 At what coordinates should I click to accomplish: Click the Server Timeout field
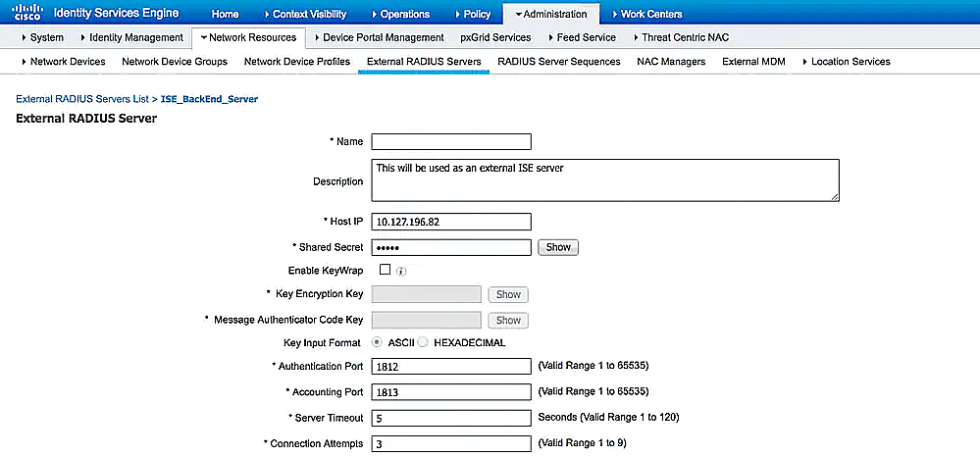(x=451, y=418)
